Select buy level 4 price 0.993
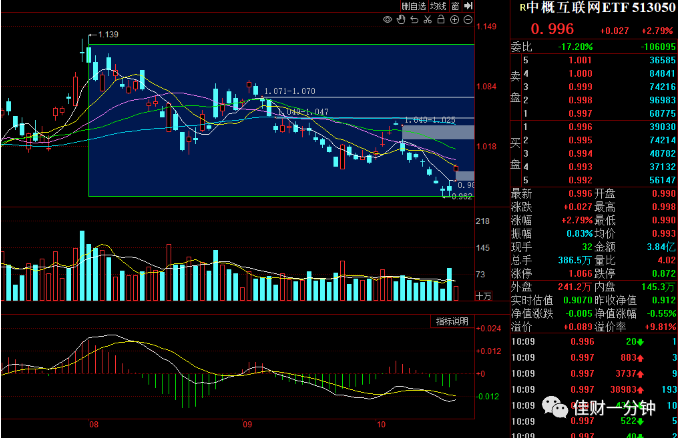 point(580,167)
